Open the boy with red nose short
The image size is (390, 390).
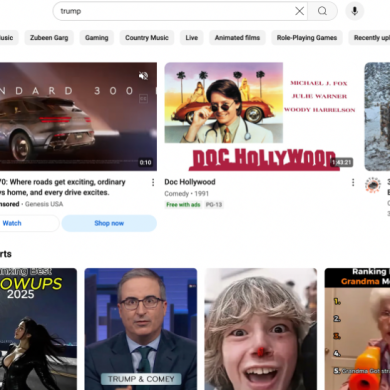coord(261,329)
